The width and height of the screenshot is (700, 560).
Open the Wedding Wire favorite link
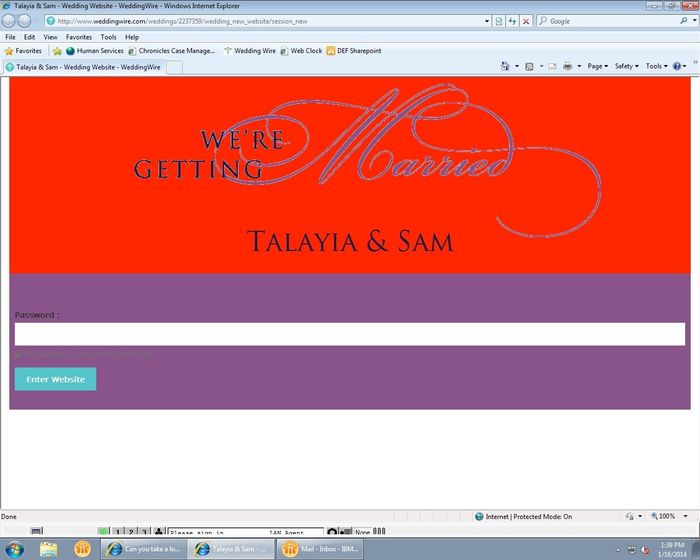250,51
